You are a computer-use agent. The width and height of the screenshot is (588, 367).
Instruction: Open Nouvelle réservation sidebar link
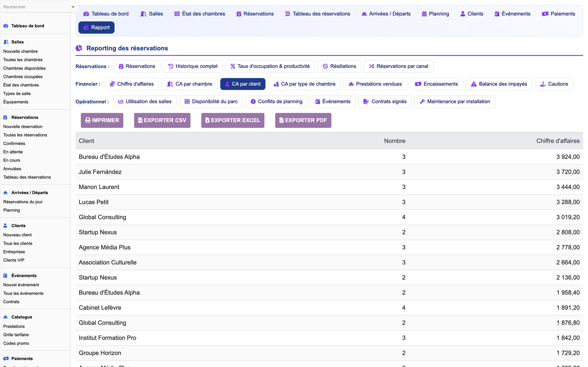point(23,127)
